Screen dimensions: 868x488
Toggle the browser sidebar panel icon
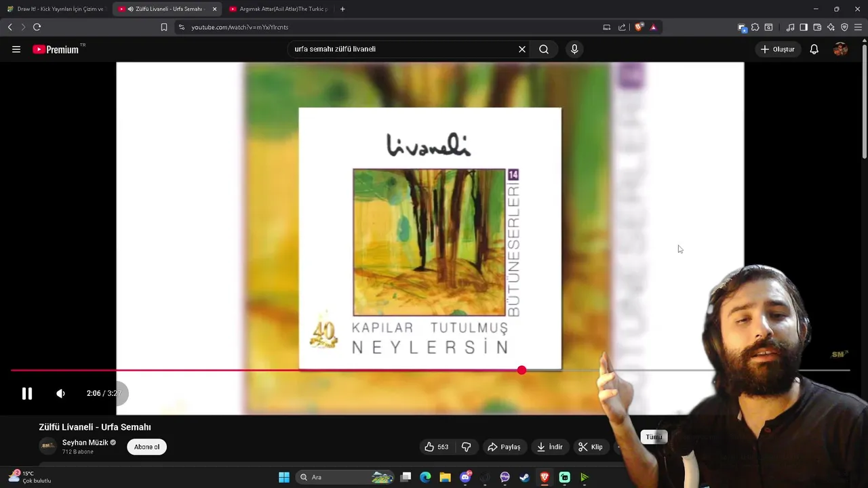coord(804,27)
